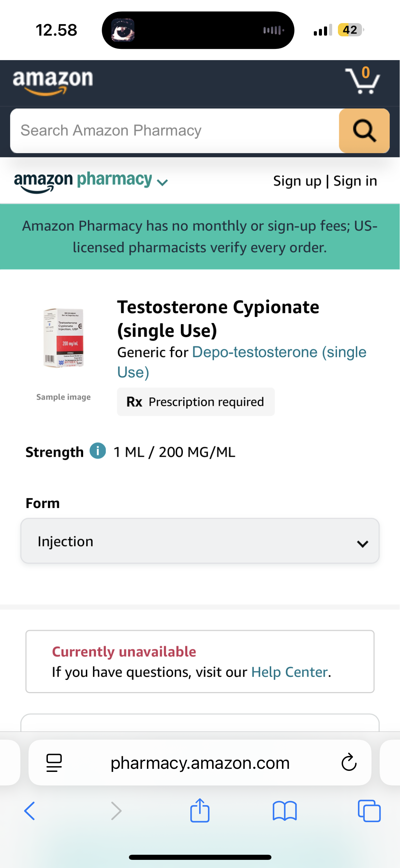Show all open Safari tabs
The image size is (400, 868).
click(369, 811)
